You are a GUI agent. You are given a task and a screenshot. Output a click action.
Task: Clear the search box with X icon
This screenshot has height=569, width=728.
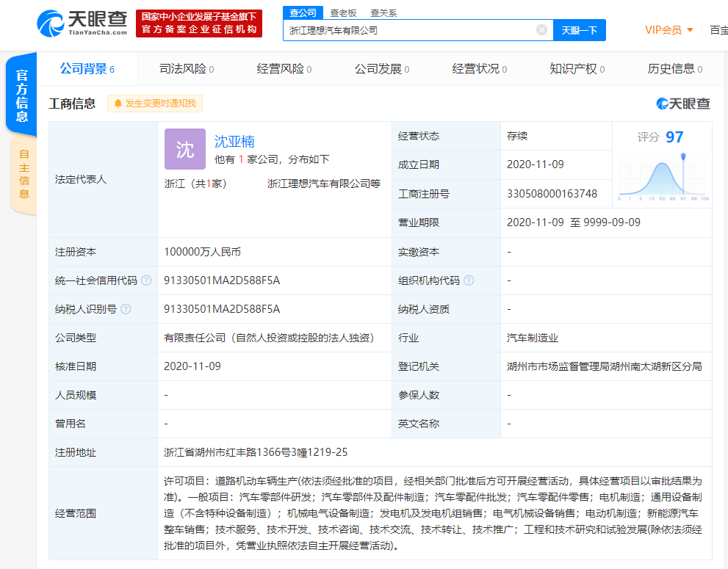[x=541, y=30]
